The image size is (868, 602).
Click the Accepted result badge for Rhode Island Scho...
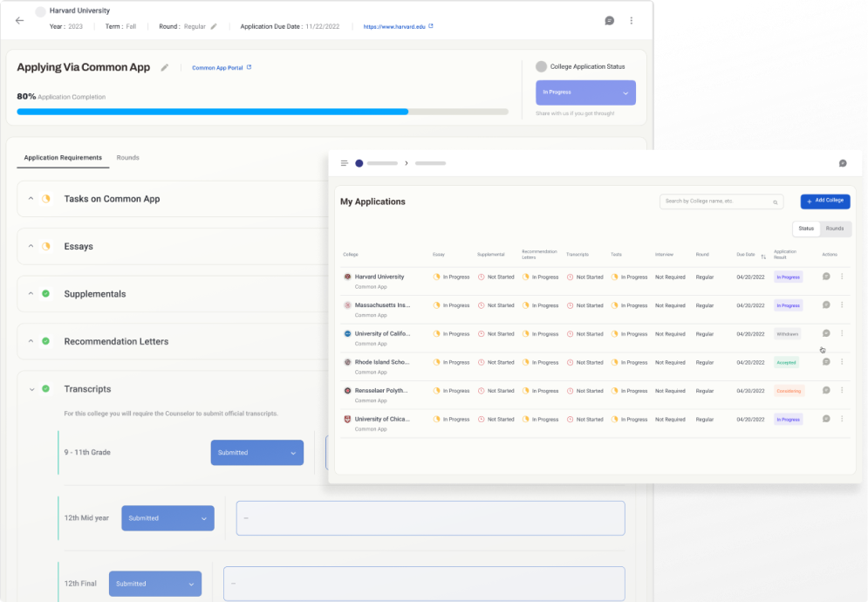tap(786, 363)
